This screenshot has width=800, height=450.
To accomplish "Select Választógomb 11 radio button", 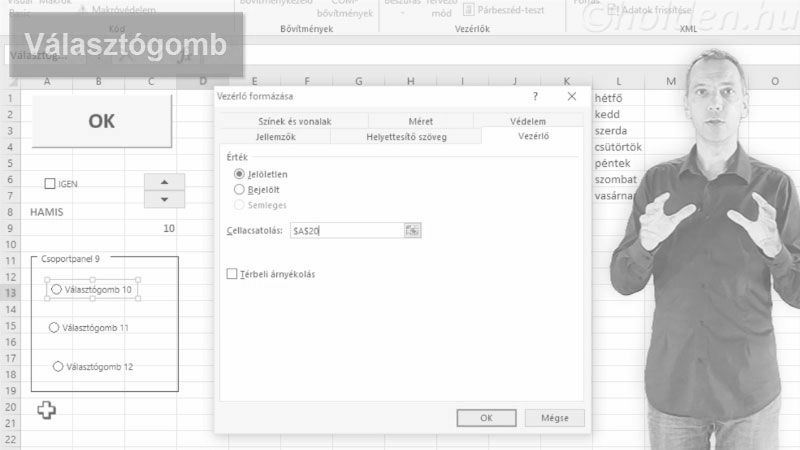I will (x=54, y=328).
